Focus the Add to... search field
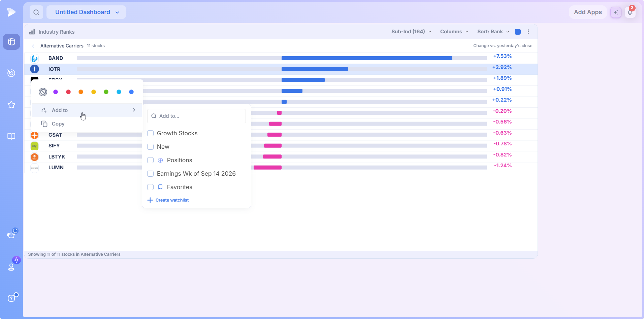 (196, 116)
